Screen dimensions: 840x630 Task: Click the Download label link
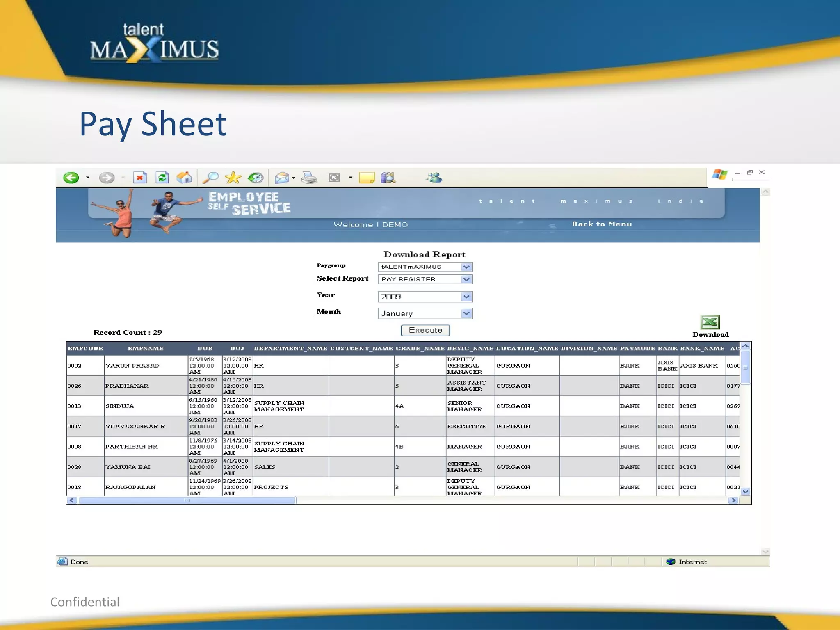[710, 335]
